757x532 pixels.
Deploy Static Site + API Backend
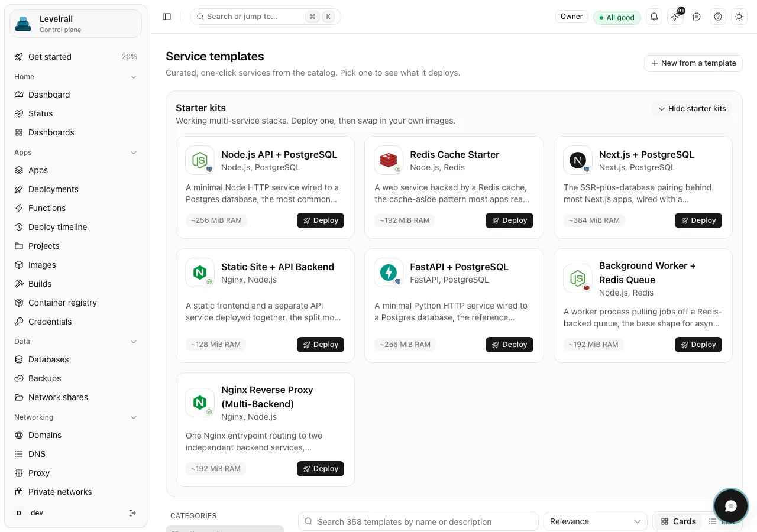pos(321,345)
